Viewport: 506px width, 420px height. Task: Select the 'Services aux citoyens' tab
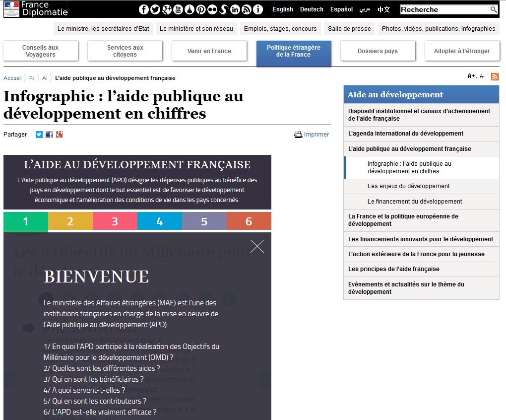pos(125,51)
